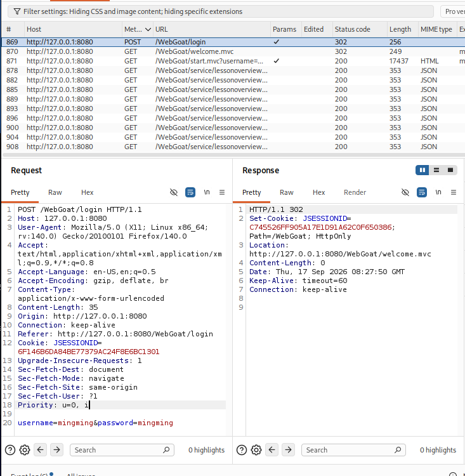Viewport: 465px width, 476px height.
Task: Go to next match in Request search
Action: point(56,449)
